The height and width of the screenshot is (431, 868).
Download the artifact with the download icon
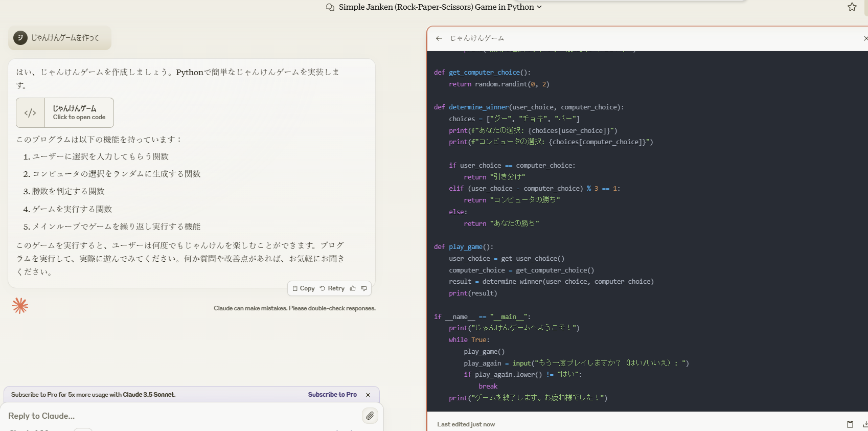pyautogui.click(x=865, y=424)
